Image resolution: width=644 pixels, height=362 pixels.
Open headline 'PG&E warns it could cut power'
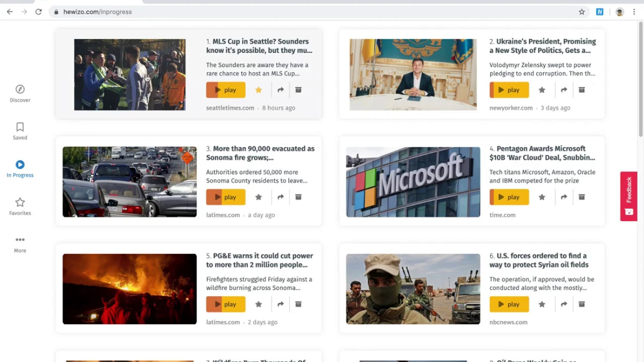260,260
